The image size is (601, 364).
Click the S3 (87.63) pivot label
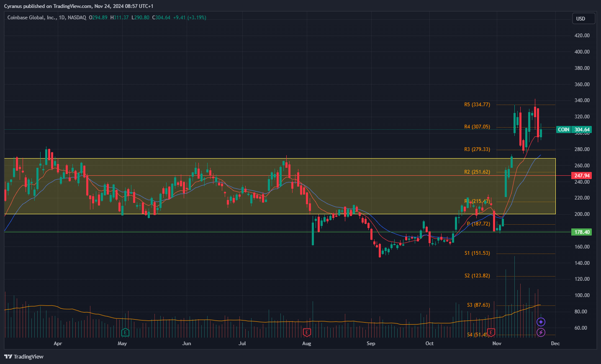478,305
